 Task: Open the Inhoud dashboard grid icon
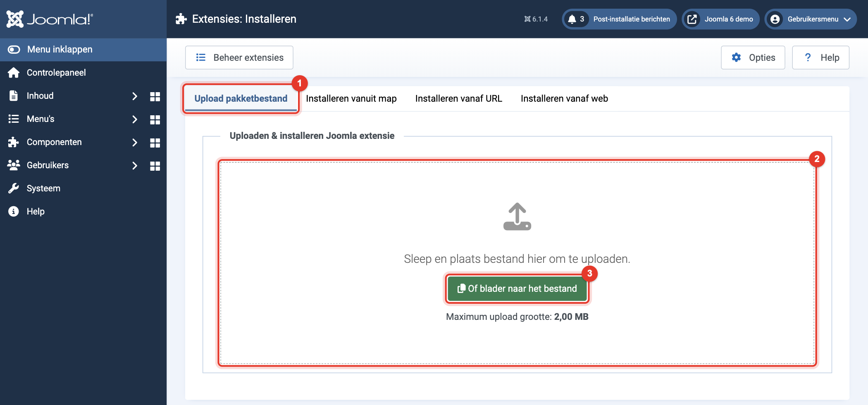(x=155, y=96)
